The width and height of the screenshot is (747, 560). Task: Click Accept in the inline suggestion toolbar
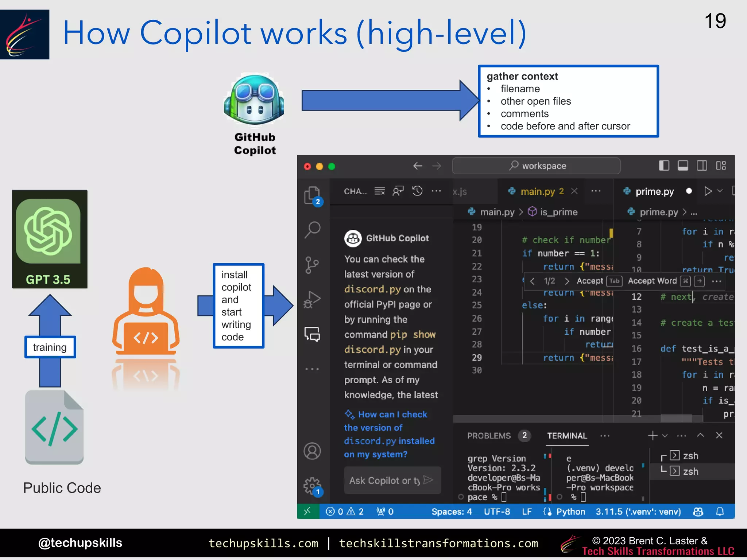(590, 281)
